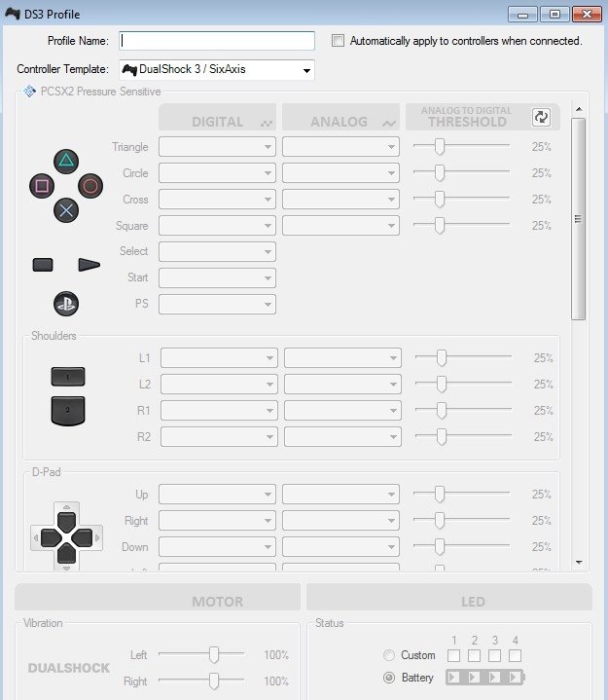Check custom LED box 2
The image size is (608, 700).
coord(474,655)
